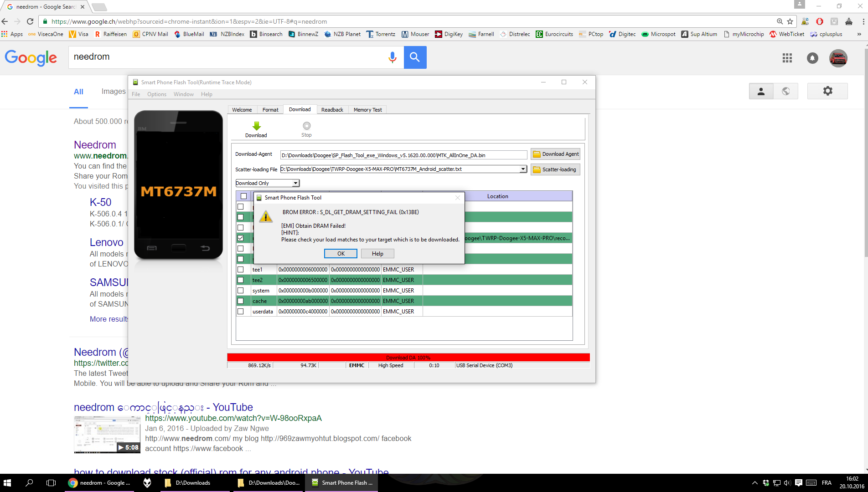Click the Download Agent folder button
The image size is (868, 492).
555,154
